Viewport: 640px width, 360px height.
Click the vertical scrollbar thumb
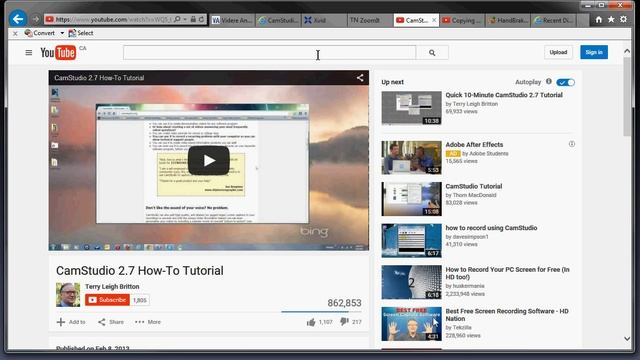627,96
